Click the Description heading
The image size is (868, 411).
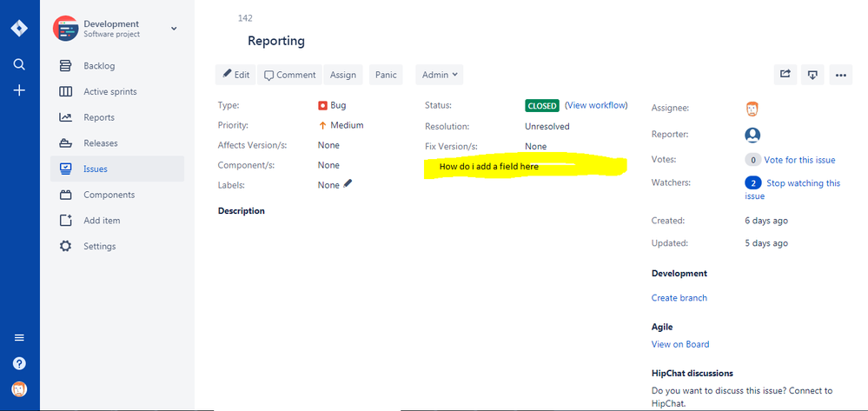(242, 211)
